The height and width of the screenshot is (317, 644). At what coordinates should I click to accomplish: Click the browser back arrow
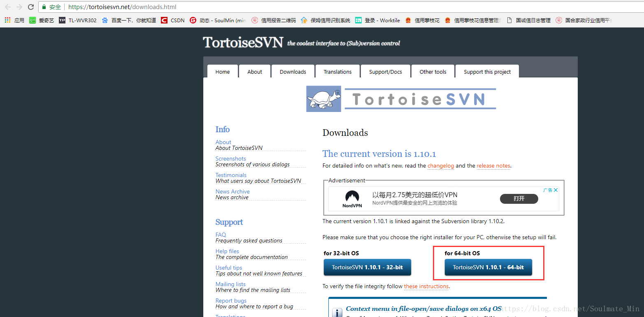8,7
